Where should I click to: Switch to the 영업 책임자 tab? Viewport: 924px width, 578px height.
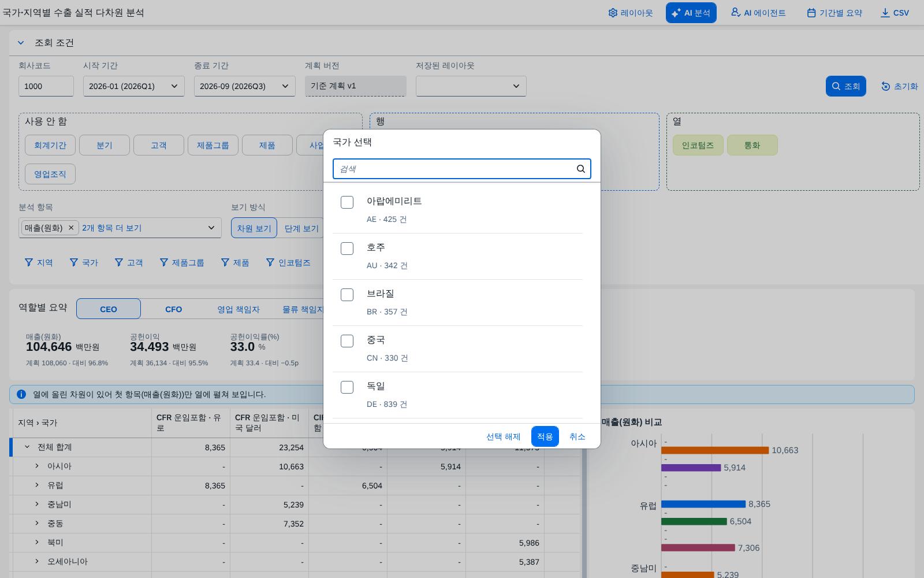[239, 309]
